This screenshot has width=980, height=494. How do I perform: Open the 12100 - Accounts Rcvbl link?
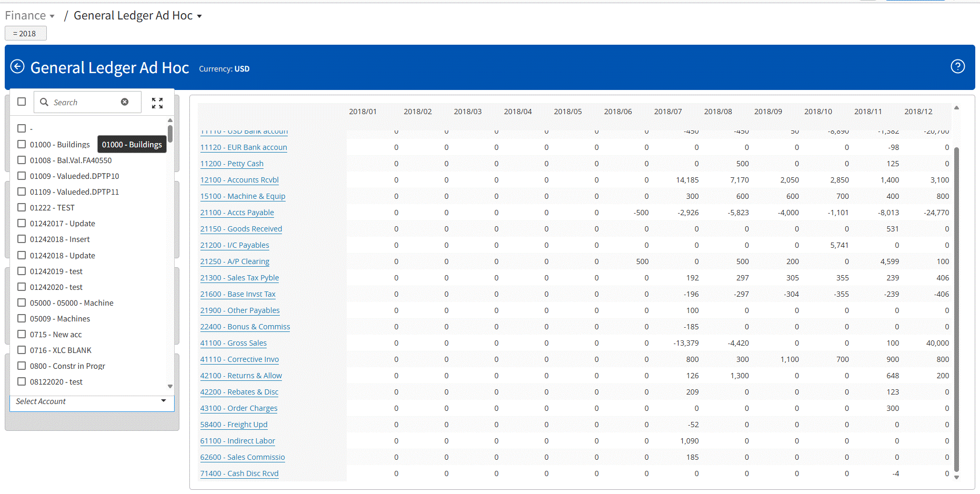coord(239,180)
